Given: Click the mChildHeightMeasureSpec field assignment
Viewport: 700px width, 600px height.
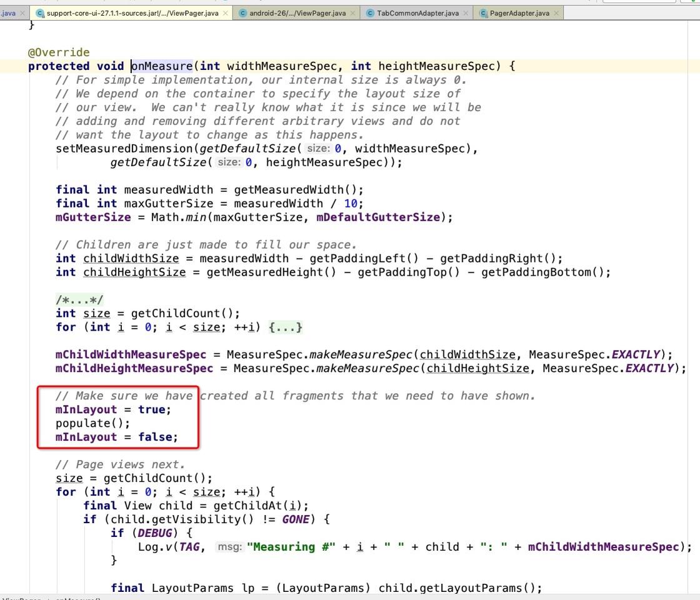Looking at the screenshot, I should coord(134,368).
